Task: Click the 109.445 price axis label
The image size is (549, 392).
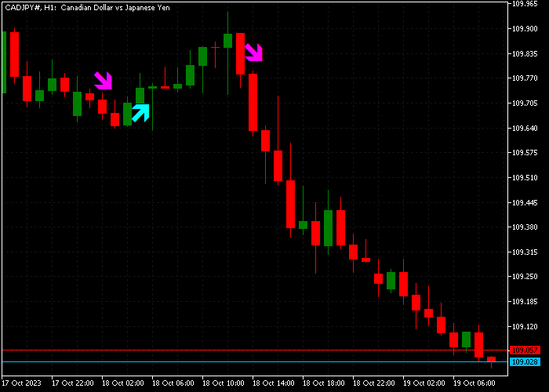Action: 525,202
